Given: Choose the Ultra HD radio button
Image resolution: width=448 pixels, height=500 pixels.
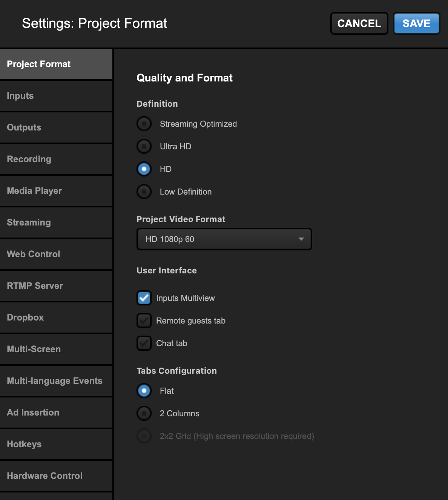Looking at the screenshot, I should click(x=144, y=146).
